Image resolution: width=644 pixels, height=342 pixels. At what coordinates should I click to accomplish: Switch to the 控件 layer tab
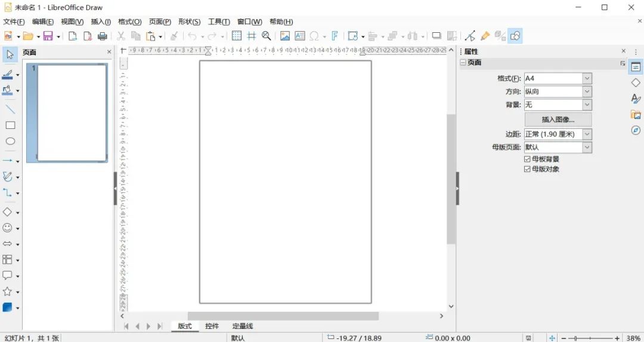212,326
